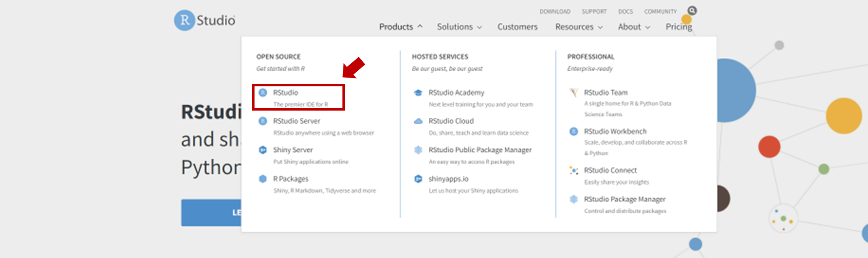868x258 pixels.
Task: Open the RStudio Connect link
Action: (610, 170)
